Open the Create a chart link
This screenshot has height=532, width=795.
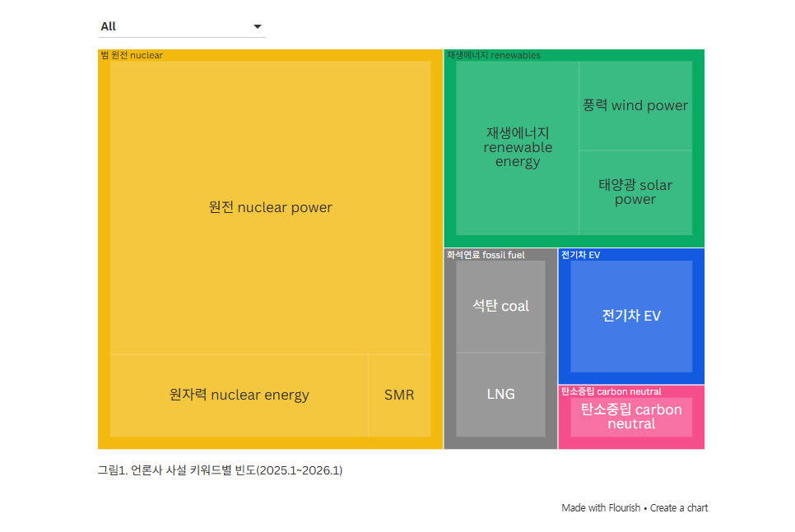click(679, 507)
